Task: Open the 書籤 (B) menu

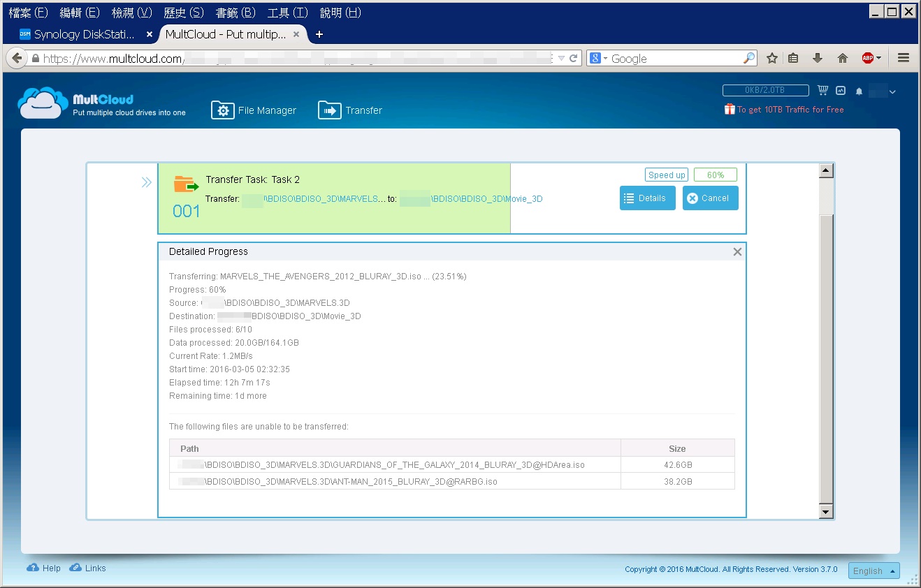Action: [235, 13]
